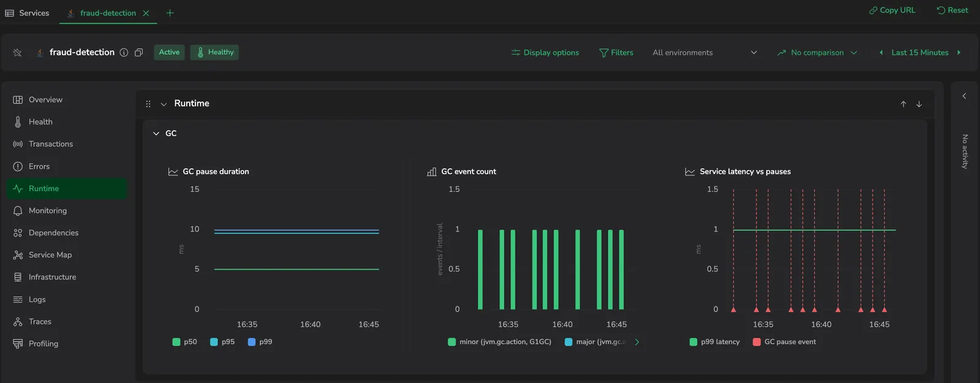Move Runtime section down

[919, 104]
